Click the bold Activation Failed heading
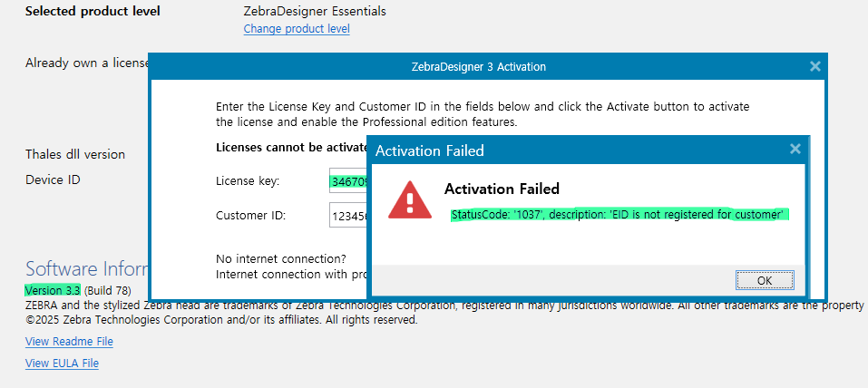 click(x=502, y=189)
